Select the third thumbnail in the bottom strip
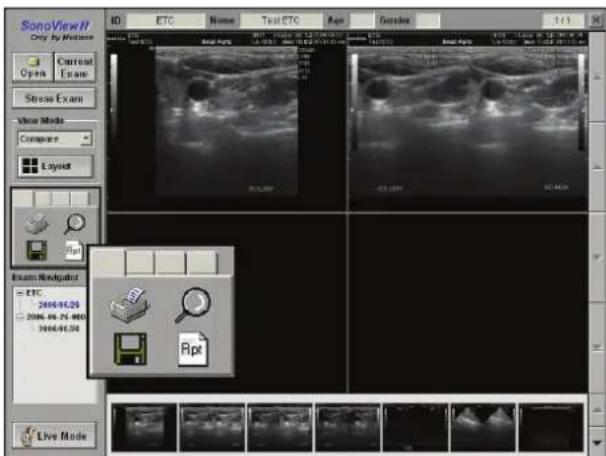This screenshot has width=606, height=456. coord(280,427)
